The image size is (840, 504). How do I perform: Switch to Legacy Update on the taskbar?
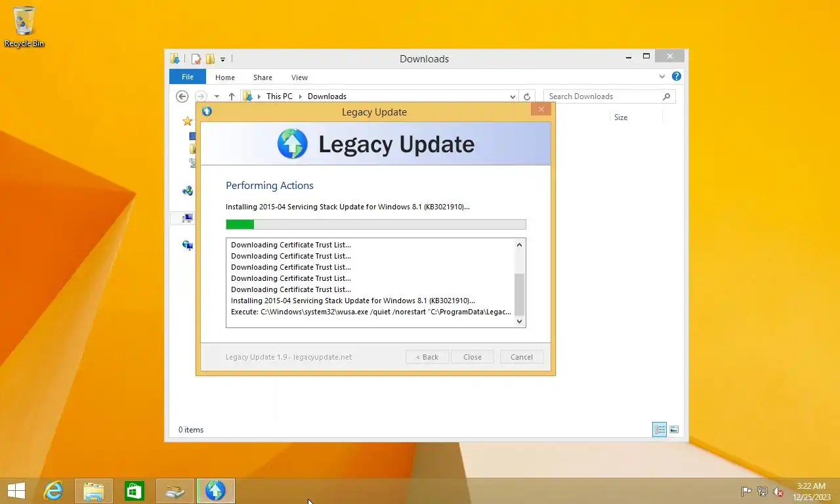(x=215, y=491)
